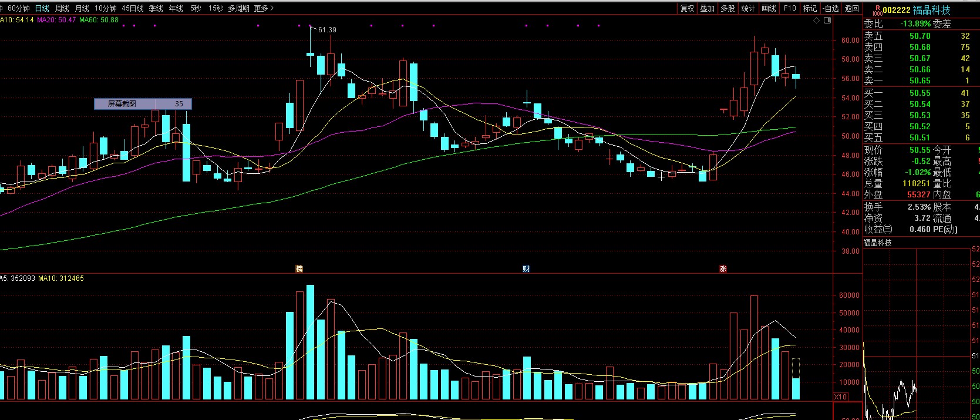Click stock code 002222
Screen dimensions: 980x420
tap(896, 10)
